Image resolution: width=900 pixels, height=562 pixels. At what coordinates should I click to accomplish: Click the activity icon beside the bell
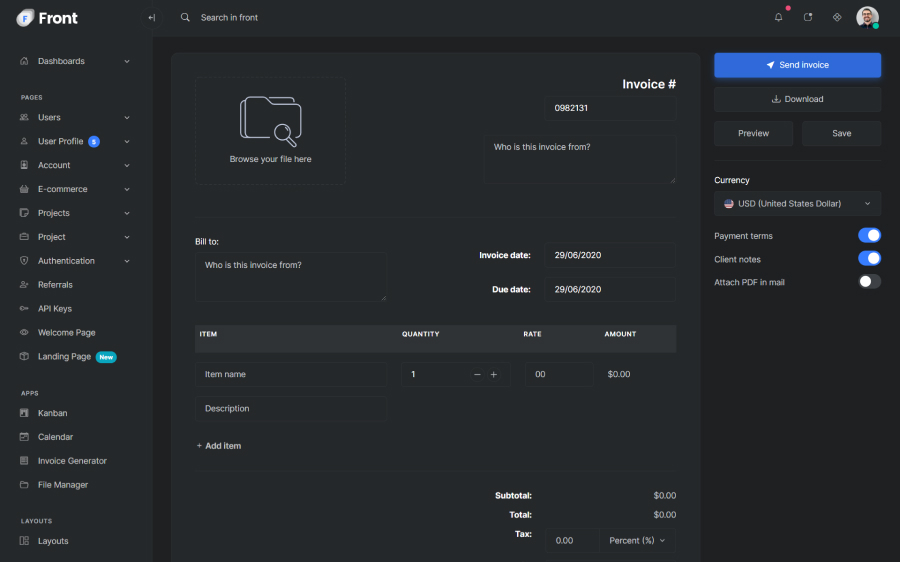tap(808, 17)
